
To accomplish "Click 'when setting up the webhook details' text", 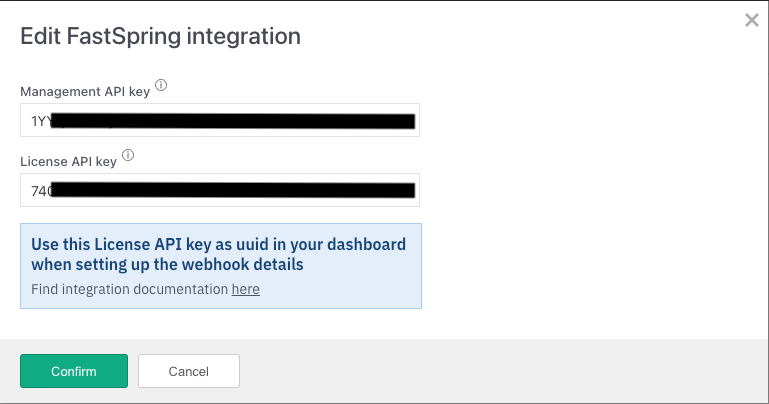I will (167, 265).
